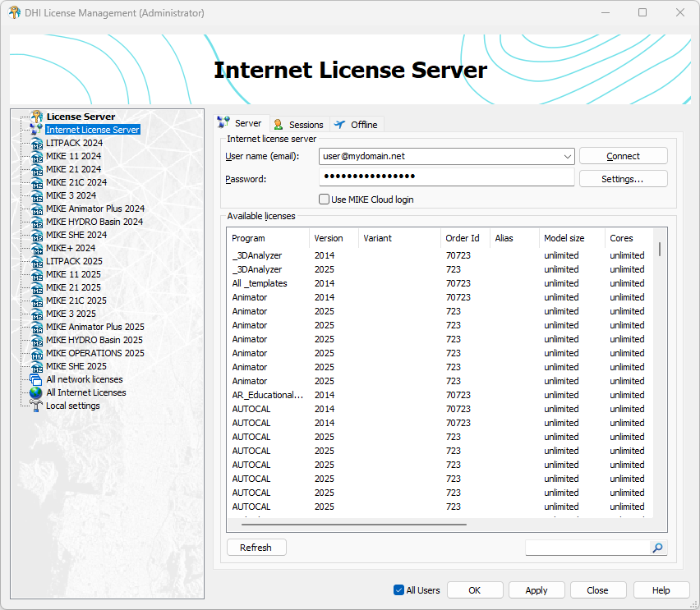Click the MIKE 11 2024 icon
This screenshot has height=610, width=700.
tap(37, 156)
